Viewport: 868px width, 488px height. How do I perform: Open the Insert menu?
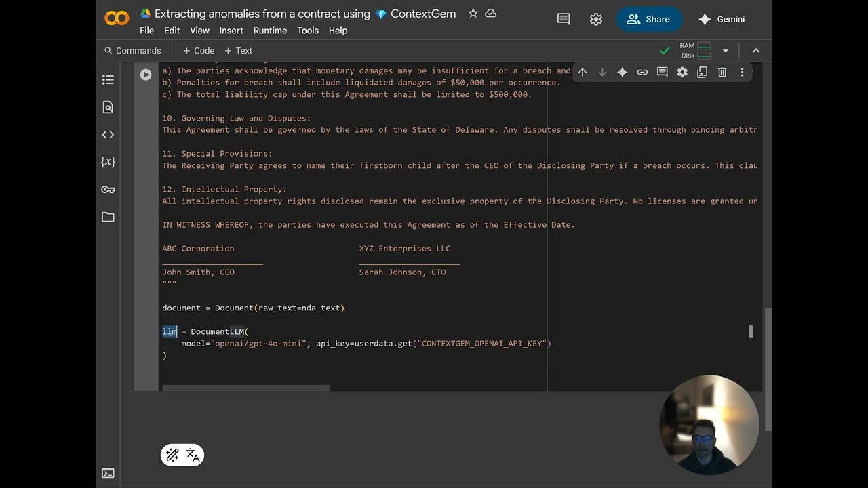pos(231,30)
